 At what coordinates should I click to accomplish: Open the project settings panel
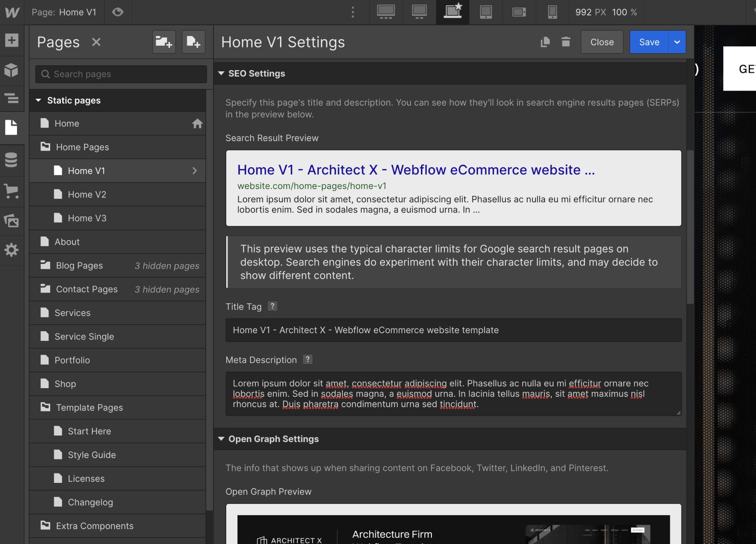[12, 250]
